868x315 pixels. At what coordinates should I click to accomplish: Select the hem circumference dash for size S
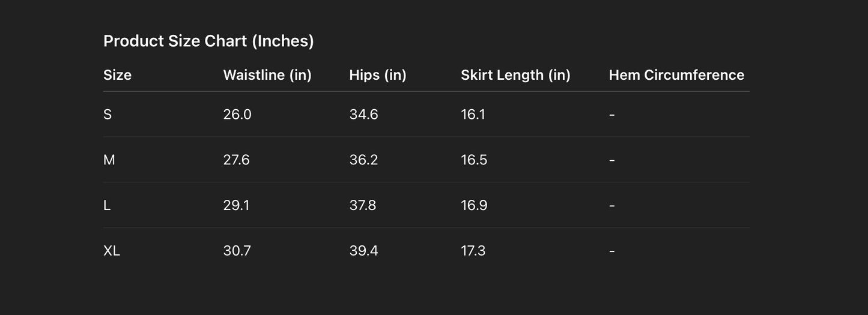click(612, 114)
